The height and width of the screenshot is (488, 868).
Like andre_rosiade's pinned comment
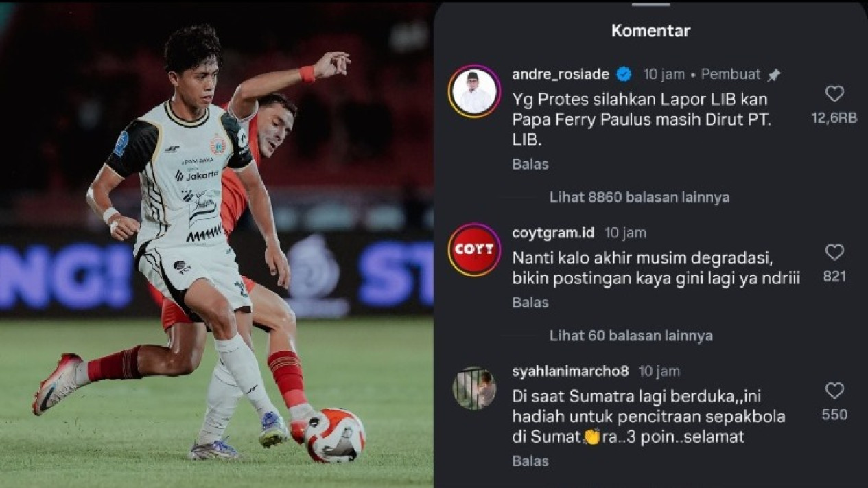click(x=834, y=94)
